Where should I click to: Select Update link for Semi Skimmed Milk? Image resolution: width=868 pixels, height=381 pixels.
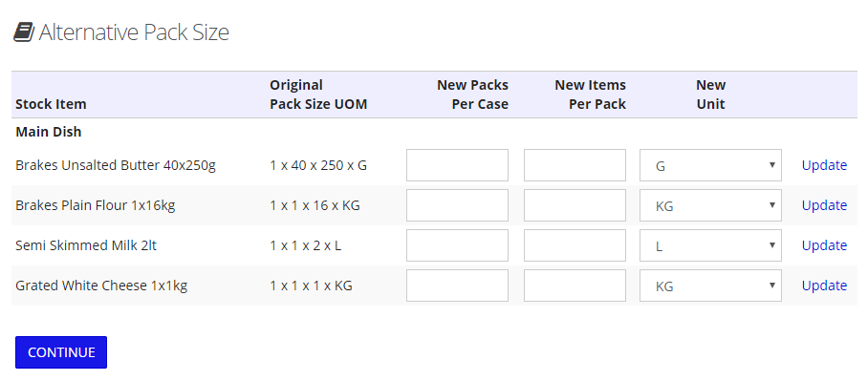tap(824, 245)
